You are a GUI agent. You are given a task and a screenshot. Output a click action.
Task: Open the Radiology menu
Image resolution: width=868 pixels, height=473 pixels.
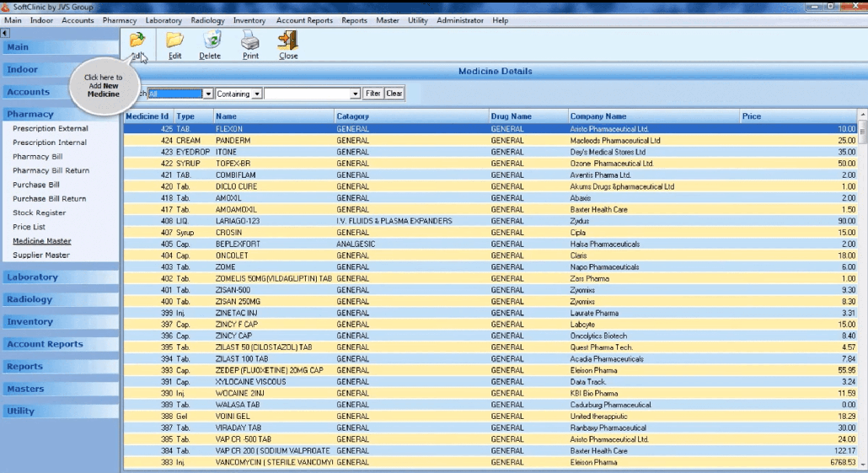(x=207, y=20)
